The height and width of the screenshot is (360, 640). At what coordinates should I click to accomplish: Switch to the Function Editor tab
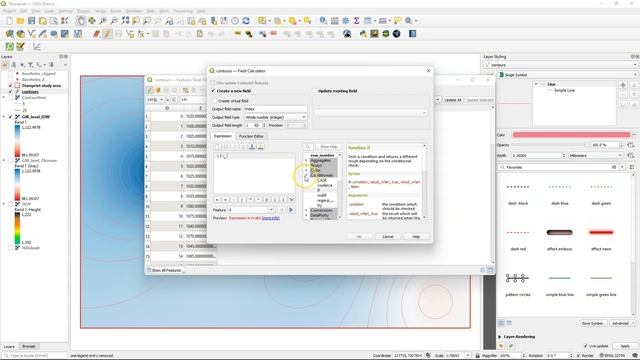(251, 136)
